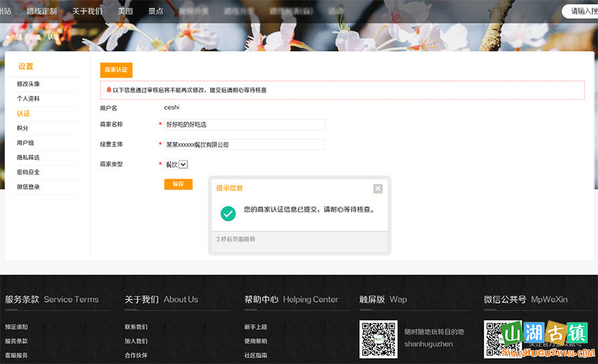
Task: Select the 商家认证 tab
Action: click(116, 70)
